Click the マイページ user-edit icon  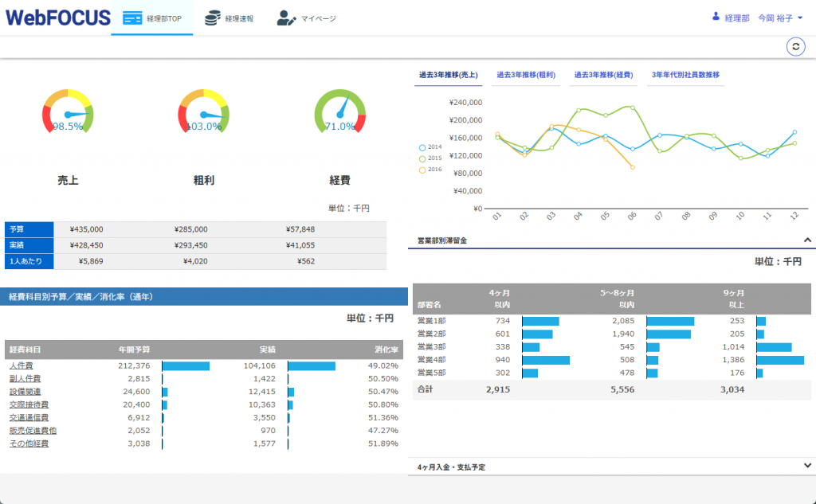point(286,18)
